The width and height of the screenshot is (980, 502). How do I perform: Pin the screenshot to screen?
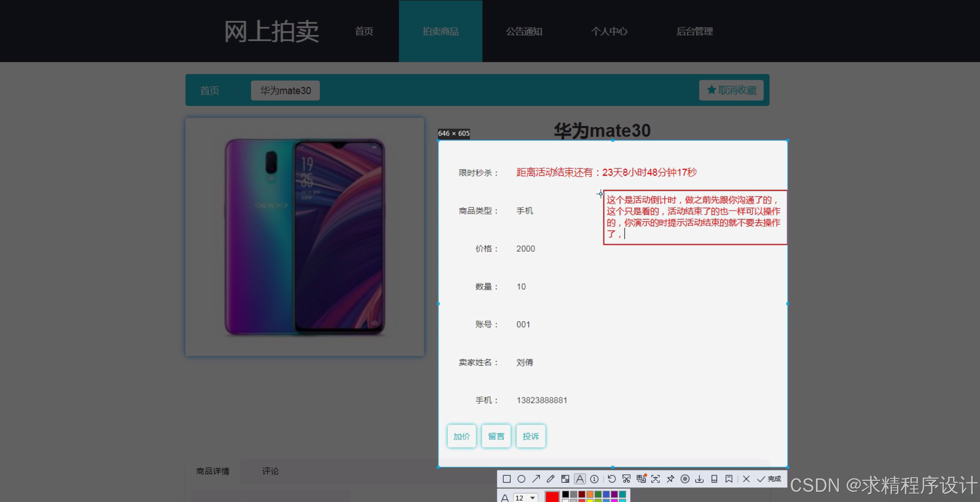[670, 479]
